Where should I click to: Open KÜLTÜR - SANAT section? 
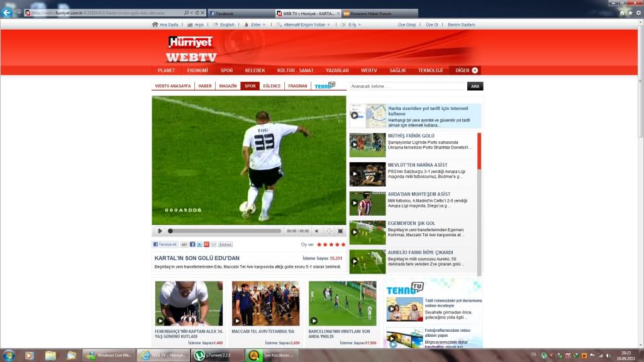tap(296, 70)
